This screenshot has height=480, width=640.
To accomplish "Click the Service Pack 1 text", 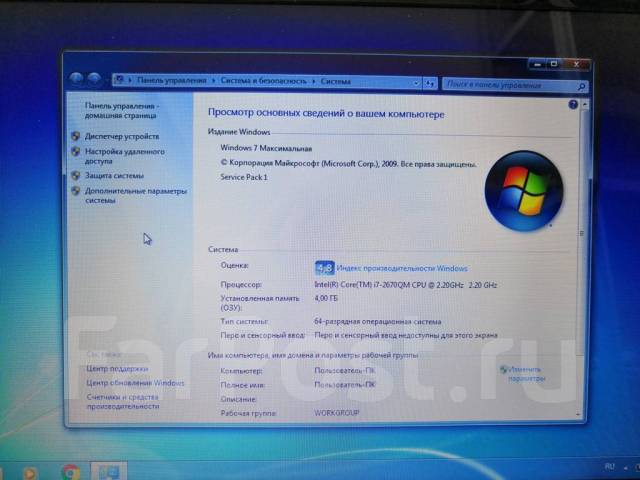I will (x=244, y=177).
